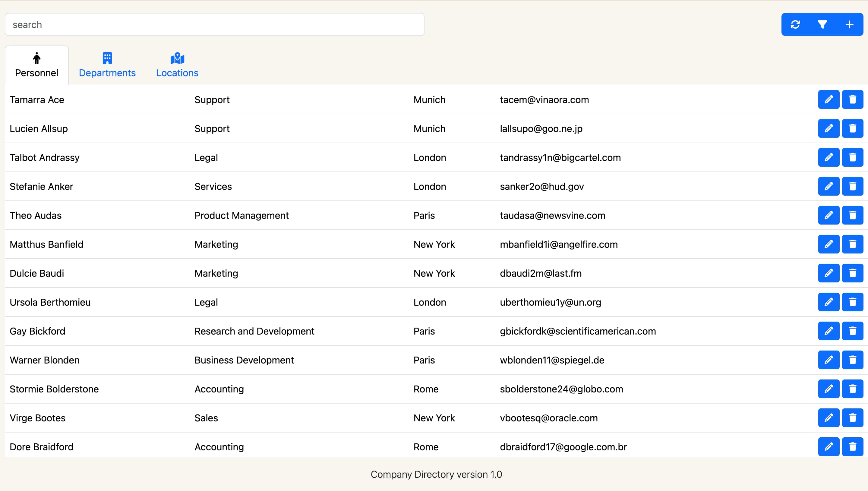
Task: Delete Virge Bootes entry
Action: (x=852, y=418)
